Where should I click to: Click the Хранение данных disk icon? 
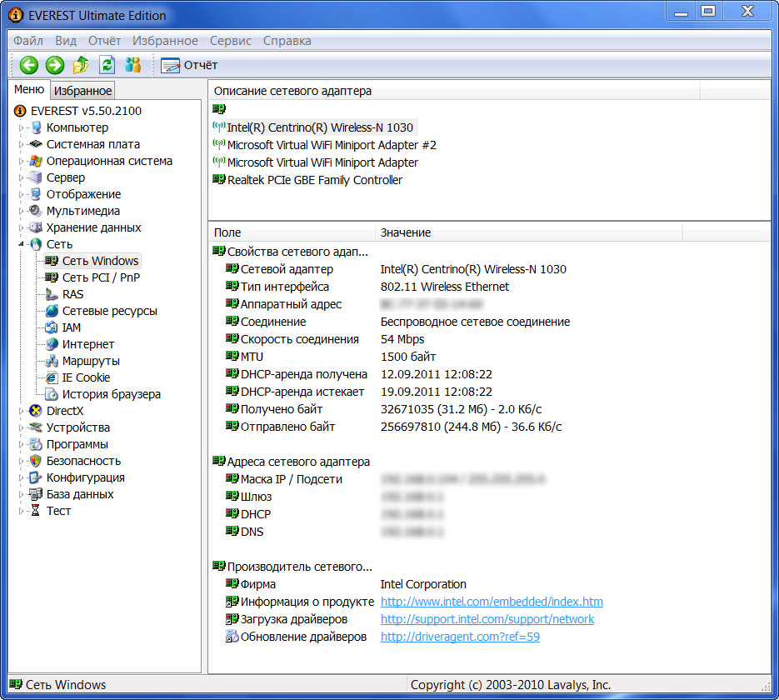click(x=36, y=227)
